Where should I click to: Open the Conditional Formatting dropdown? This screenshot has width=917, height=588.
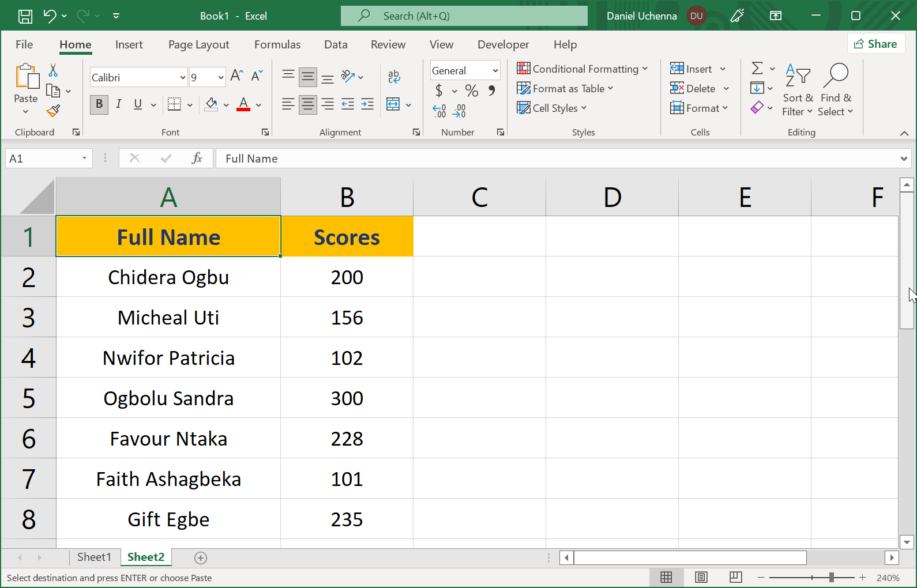pos(582,69)
